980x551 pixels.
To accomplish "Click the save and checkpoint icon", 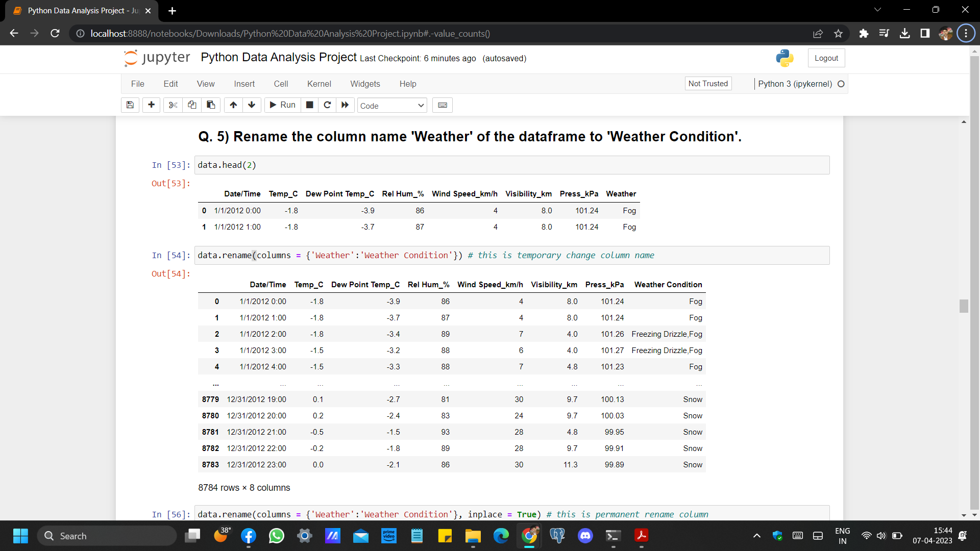I will coord(130,105).
